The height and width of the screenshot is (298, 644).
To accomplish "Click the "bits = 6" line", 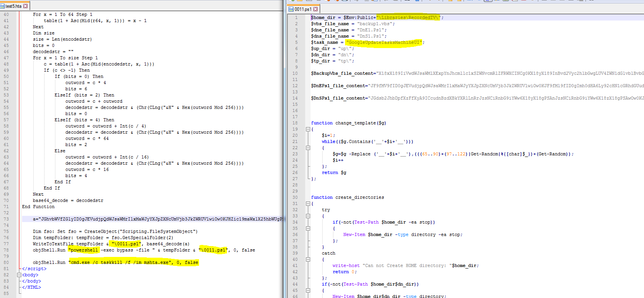I will 76,89.
